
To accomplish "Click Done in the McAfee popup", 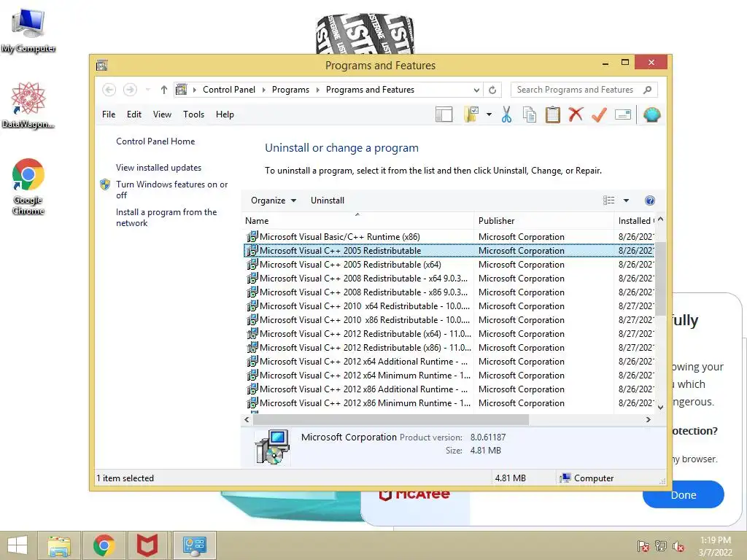I will (x=683, y=495).
